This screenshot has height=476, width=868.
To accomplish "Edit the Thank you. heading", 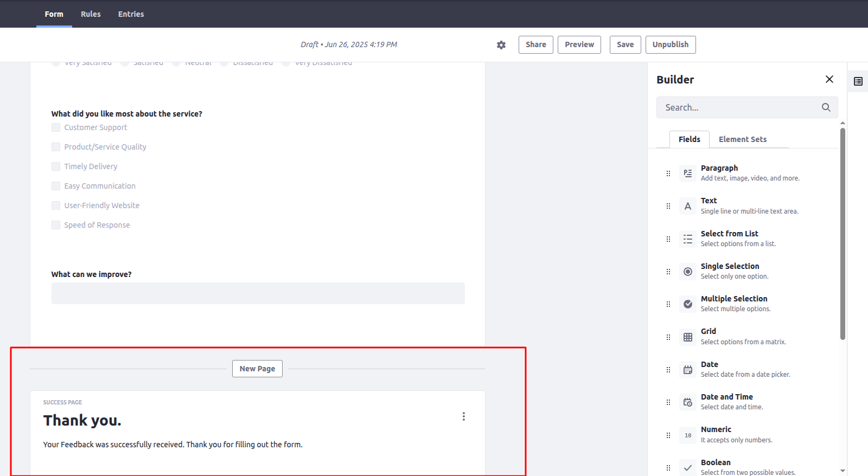I will pyautogui.click(x=82, y=421).
